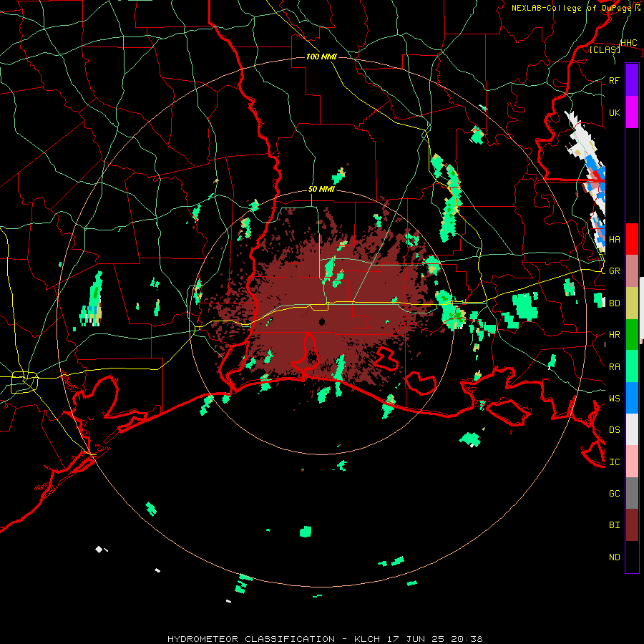Image resolution: width=644 pixels, height=644 pixels.
Task: Click the DS white legend swatch
Action: [x=632, y=429]
